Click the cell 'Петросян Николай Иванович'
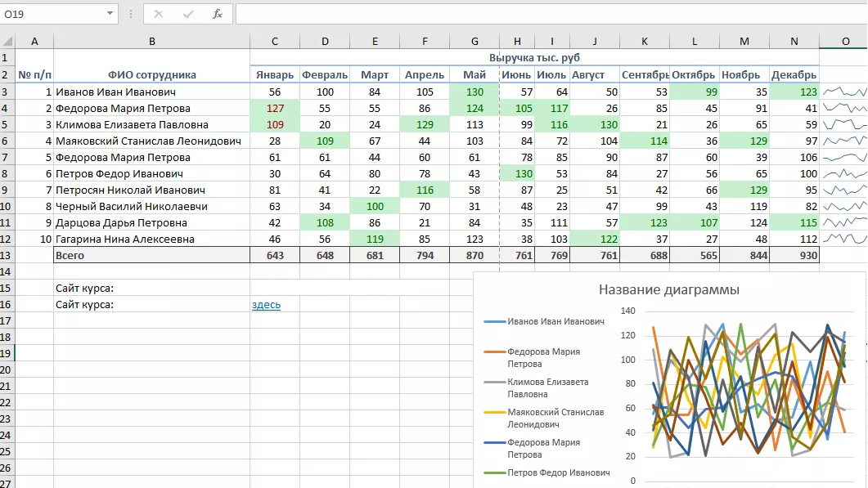 [151, 190]
